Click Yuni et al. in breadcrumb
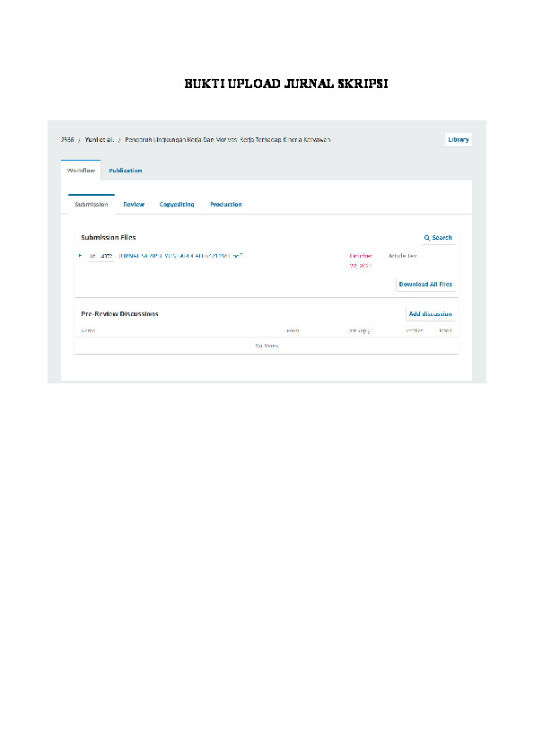 (x=100, y=140)
